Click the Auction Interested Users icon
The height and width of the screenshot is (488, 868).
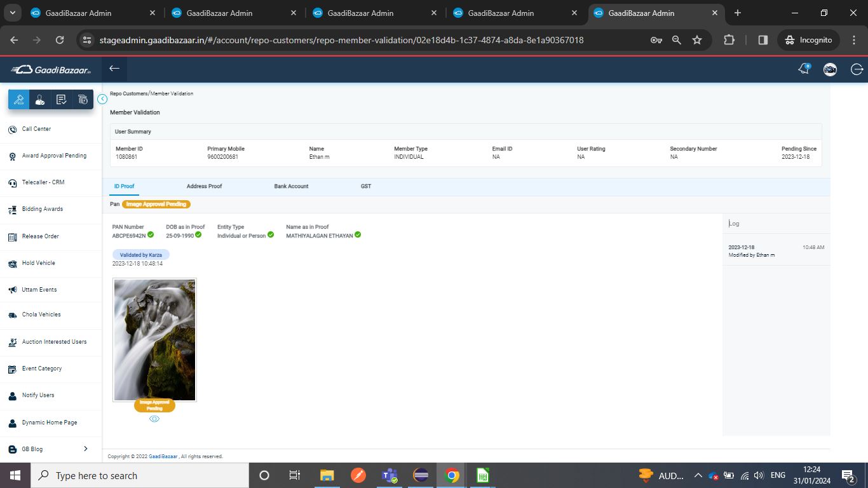12,342
